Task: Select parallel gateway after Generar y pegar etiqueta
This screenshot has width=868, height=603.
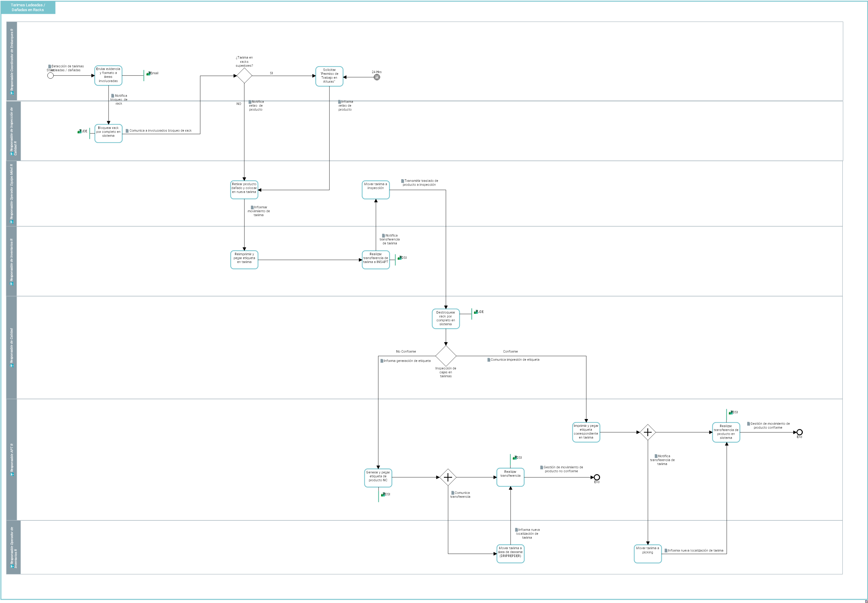Action: (448, 477)
